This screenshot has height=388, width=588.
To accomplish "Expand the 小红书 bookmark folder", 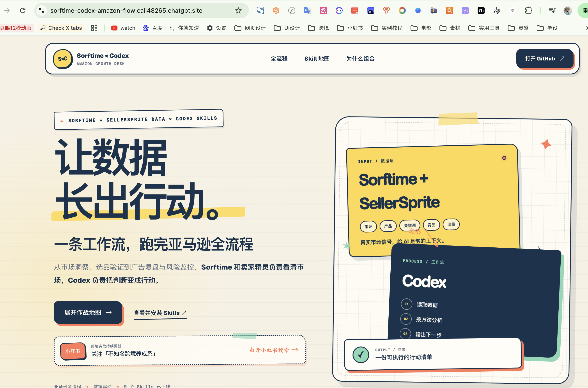I will tap(350, 28).
